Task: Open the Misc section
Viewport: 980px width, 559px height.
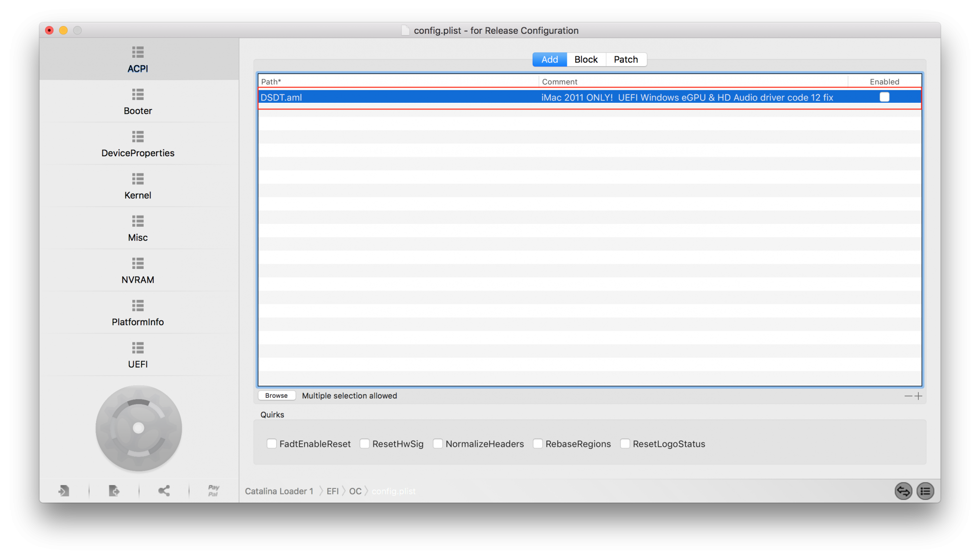Action: pyautogui.click(x=138, y=228)
